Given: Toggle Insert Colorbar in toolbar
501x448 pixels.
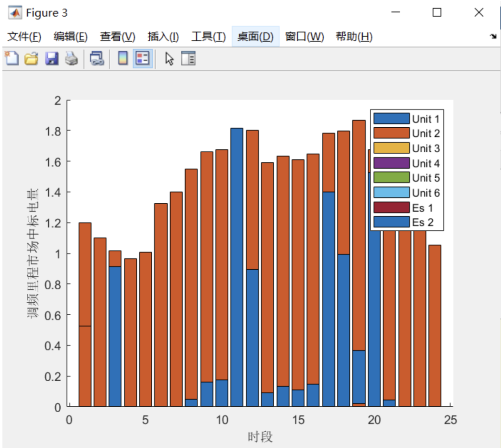Looking at the screenshot, I should coord(123,58).
